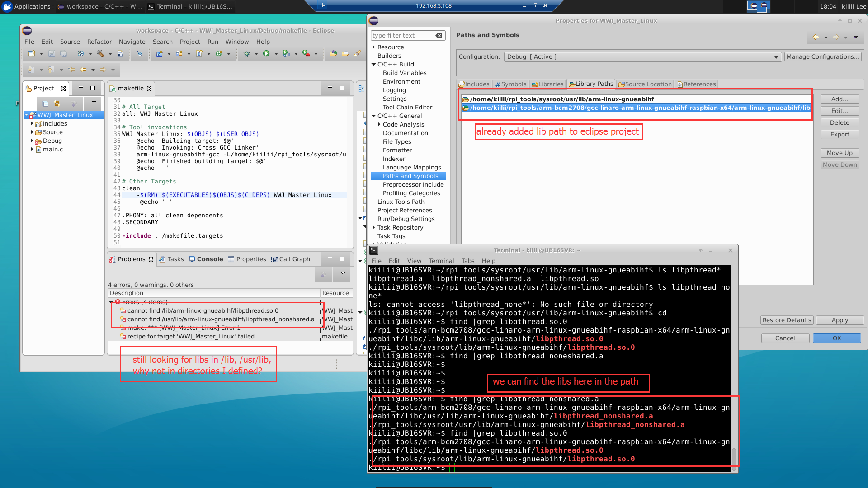868x488 pixels.
Task: Open the Configuration combo box
Action: (x=642, y=57)
